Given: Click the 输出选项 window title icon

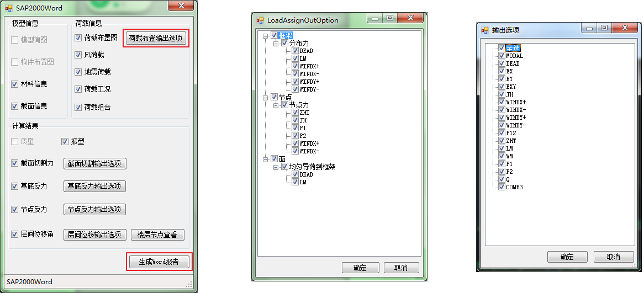Looking at the screenshot, I should (x=484, y=30).
